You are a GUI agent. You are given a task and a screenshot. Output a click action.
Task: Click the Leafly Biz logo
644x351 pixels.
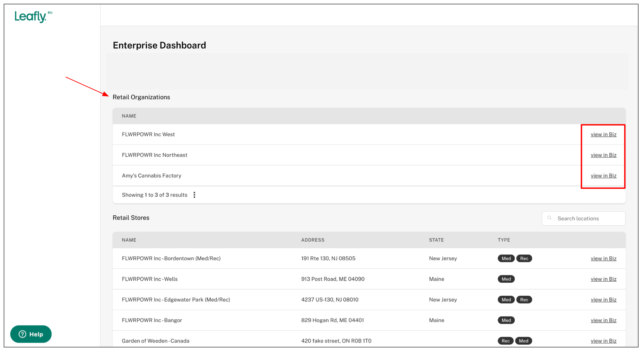33,16
